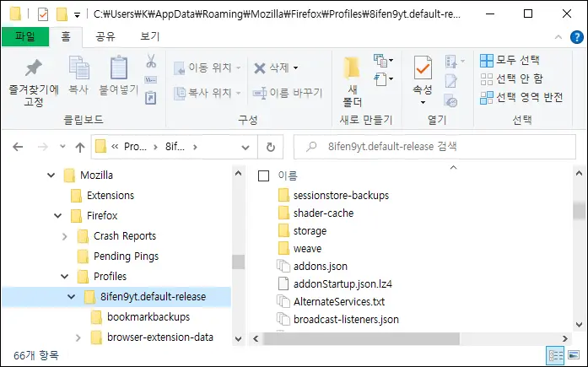
Task: Open the recent locations dropdown arrow
Action: [x=62, y=147]
